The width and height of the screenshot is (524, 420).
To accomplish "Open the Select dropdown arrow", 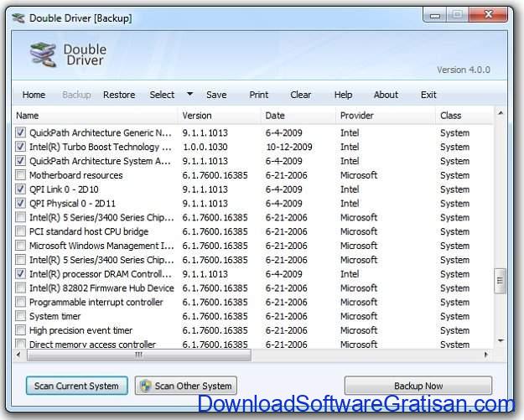I will coord(189,94).
